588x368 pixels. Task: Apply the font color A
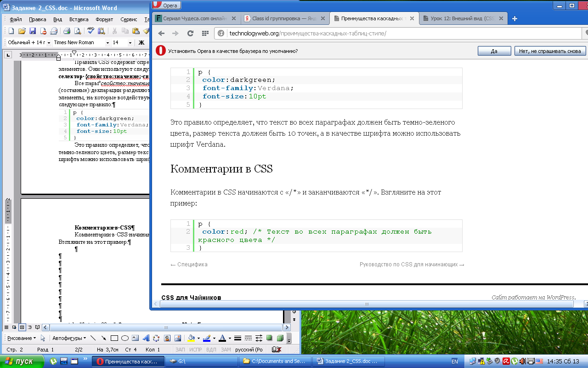pyautogui.click(x=222, y=338)
